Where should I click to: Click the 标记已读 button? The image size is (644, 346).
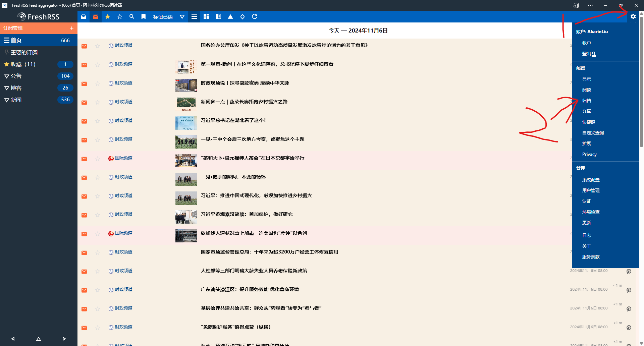pyautogui.click(x=163, y=16)
